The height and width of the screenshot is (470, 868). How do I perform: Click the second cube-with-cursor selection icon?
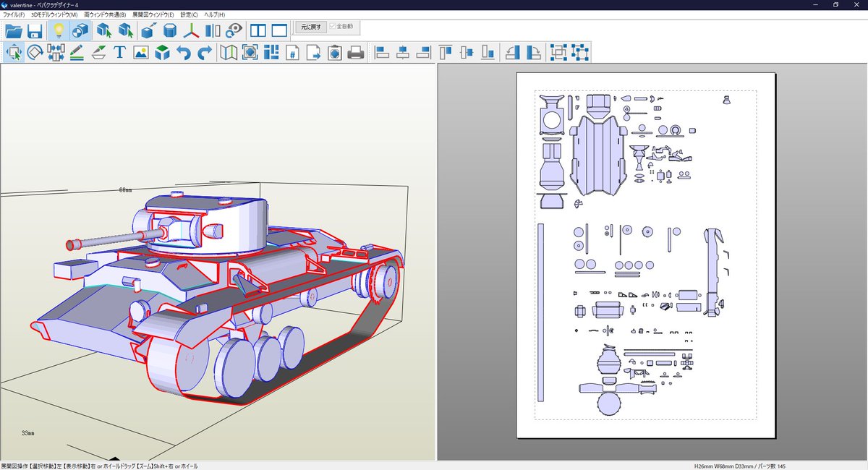click(x=125, y=31)
